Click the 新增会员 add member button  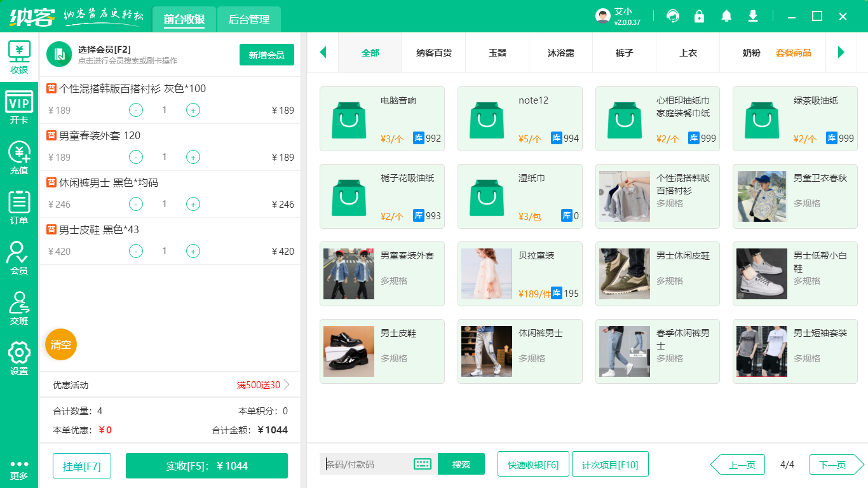266,55
